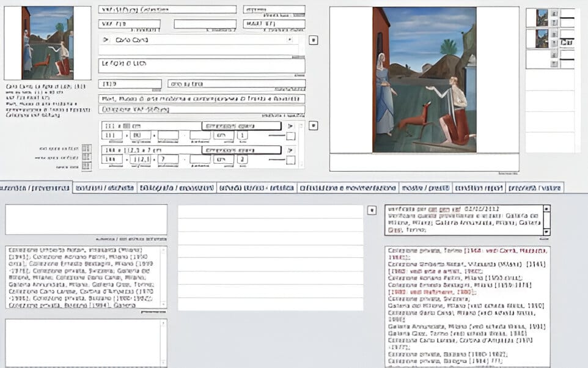The image size is (588, 368).
Task: Expand the arrow left of the Carlo Carrà name
Action: (106, 40)
